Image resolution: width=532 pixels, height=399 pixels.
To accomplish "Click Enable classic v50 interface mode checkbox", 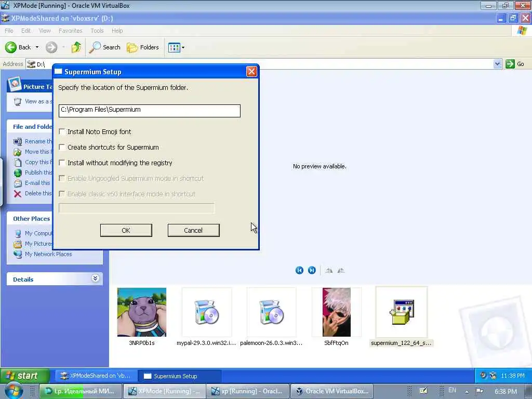I will coord(62,194).
